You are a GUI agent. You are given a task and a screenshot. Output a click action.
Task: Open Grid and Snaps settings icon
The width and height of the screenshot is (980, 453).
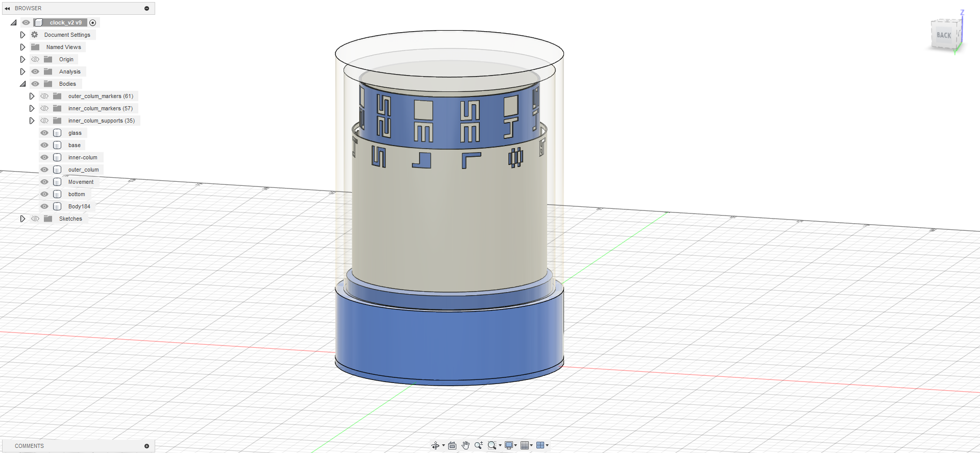[x=524, y=445]
